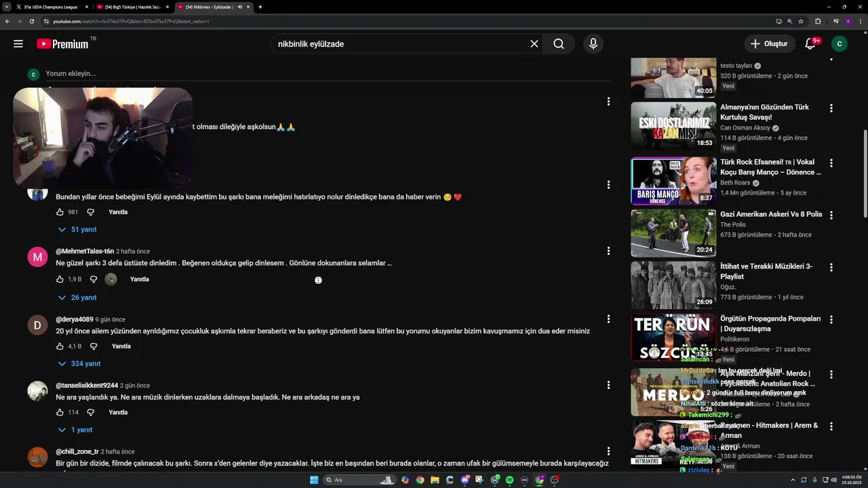Expand the 51 yanıt replies

77,230
